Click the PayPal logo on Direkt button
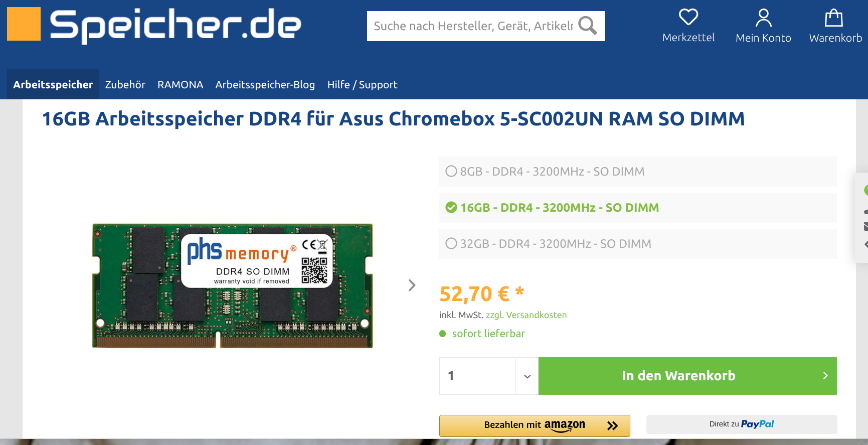 [757, 424]
